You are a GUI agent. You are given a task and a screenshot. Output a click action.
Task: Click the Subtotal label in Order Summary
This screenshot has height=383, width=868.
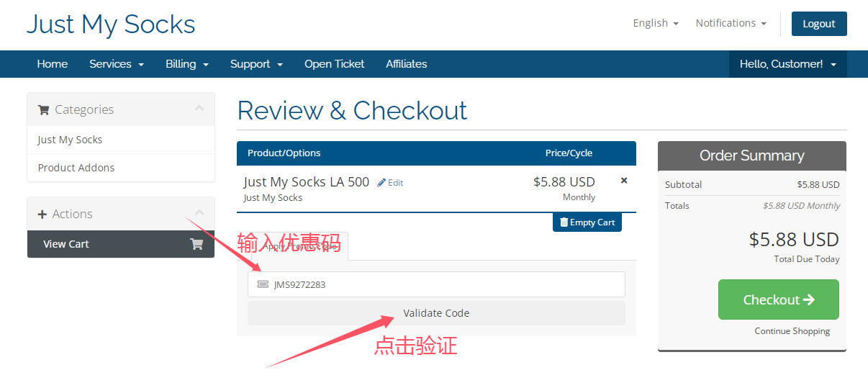pos(684,184)
